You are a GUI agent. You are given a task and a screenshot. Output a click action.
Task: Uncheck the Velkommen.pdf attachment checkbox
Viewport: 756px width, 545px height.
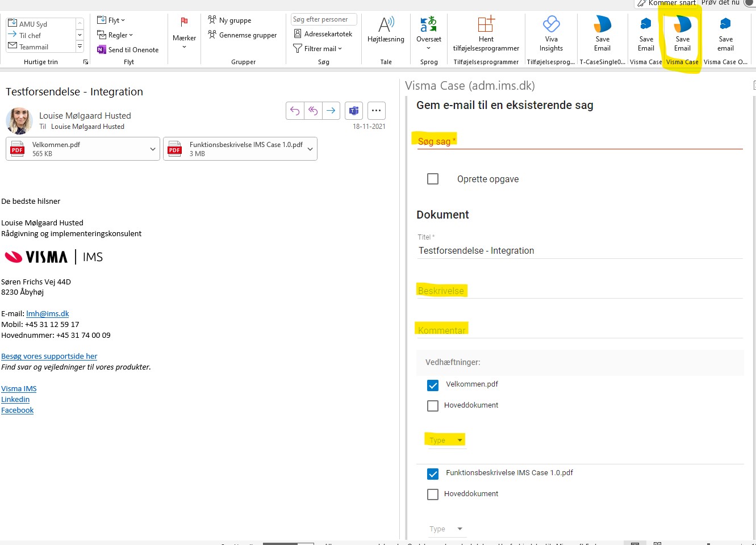pyautogui.click(x=433, y=385)
